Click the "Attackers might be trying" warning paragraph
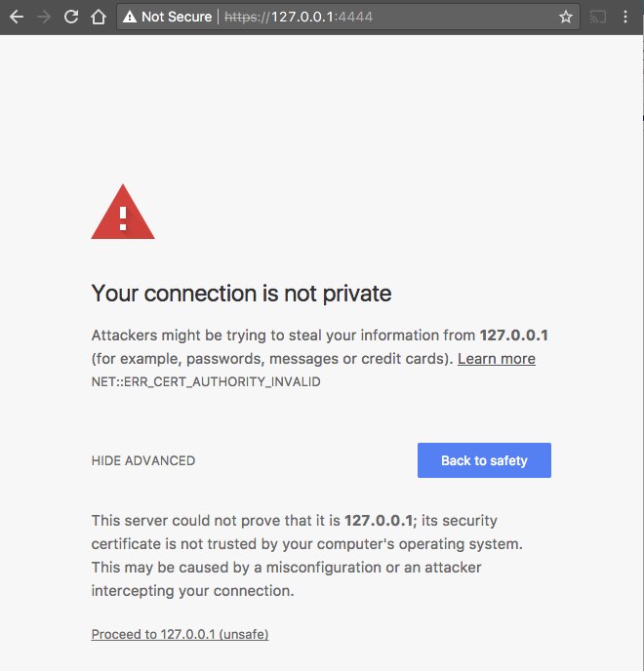This screenshot has width=644, height=671. pyautogui.click(x=283, y=335)
